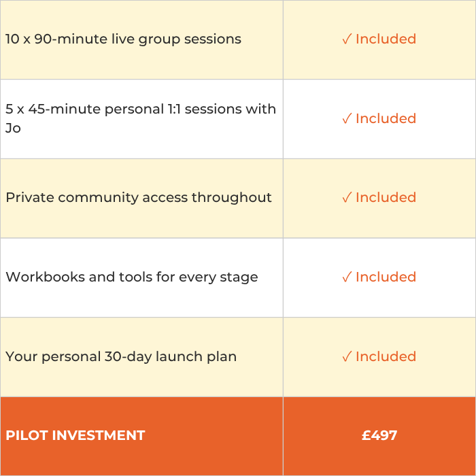The height and width of the screenshot is (476, 476).
Task: Click 'Included' in the community access row
Action: pos(386,198)
